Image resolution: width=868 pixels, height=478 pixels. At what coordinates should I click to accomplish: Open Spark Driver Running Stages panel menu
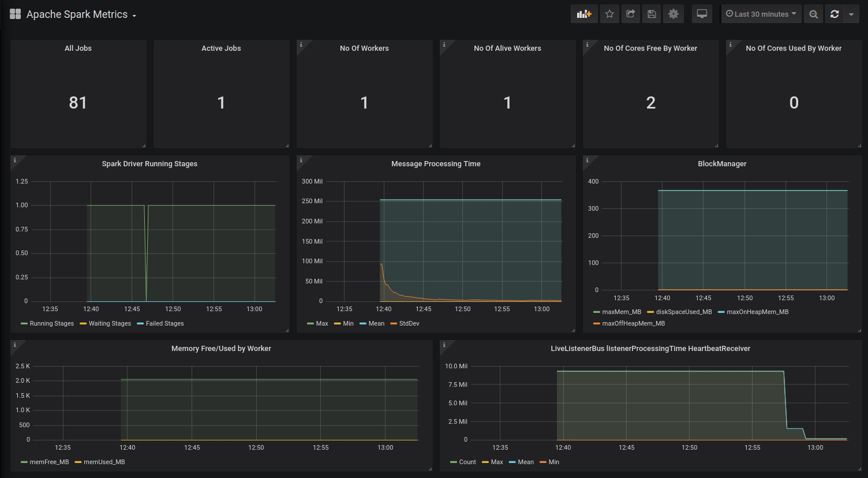[149, 164]
